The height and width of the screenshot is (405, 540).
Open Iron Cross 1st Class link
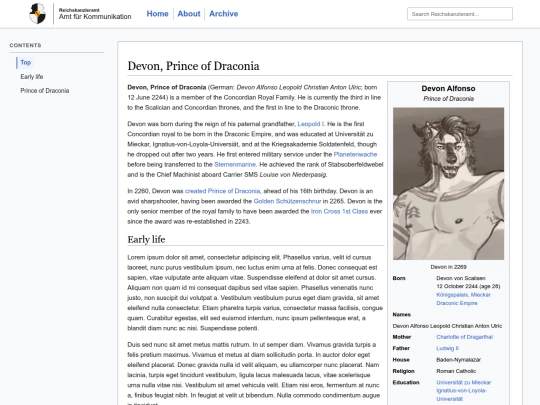coord(339,211)
